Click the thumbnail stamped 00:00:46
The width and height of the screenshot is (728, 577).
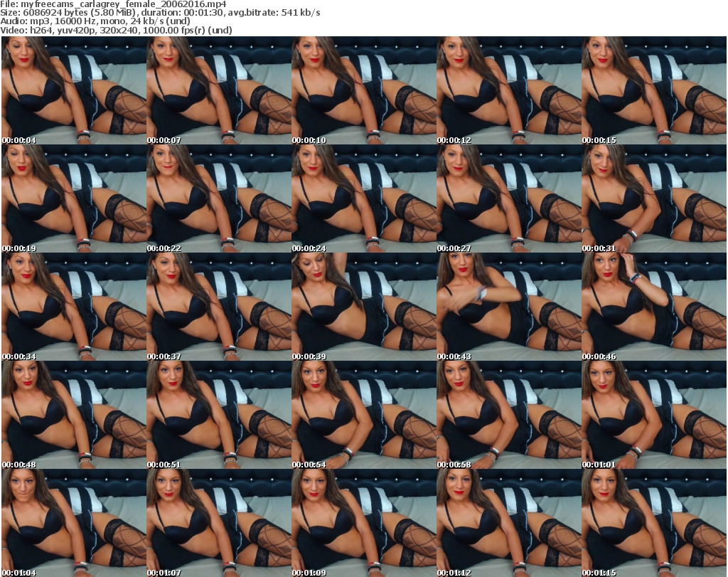coord(654,307)
